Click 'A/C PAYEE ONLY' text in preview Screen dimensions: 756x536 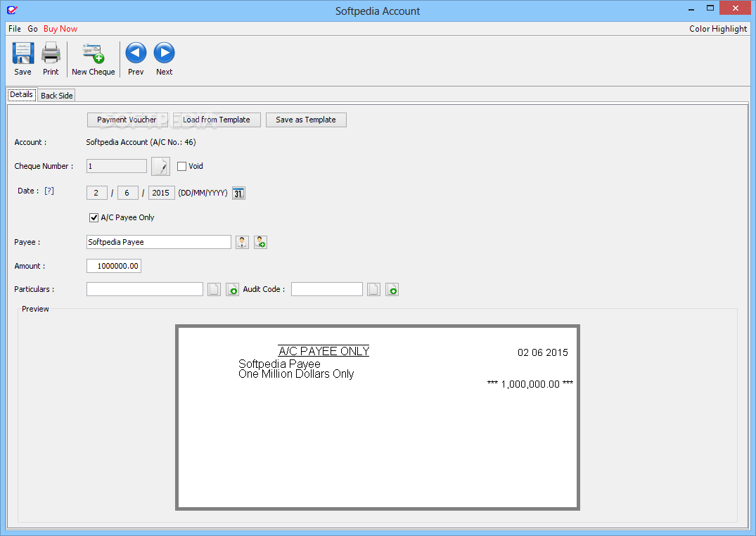[324, 351]
